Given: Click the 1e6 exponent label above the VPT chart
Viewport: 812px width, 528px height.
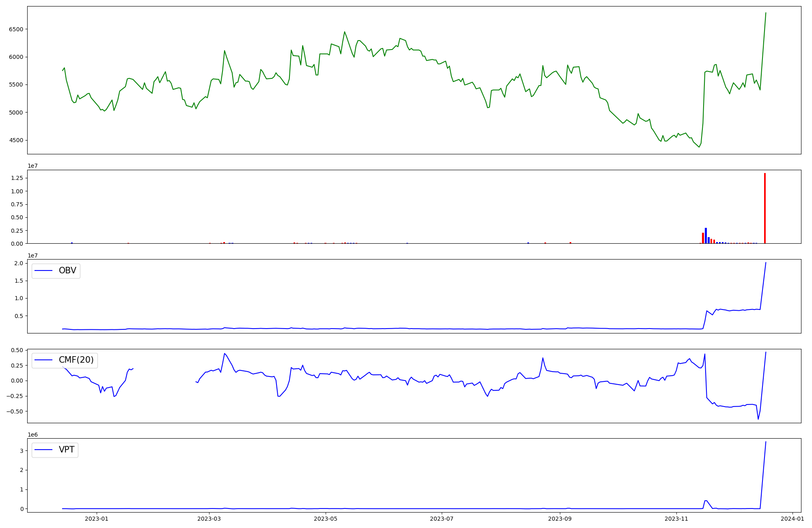Looking at the screenshot, I should point(32,435).
